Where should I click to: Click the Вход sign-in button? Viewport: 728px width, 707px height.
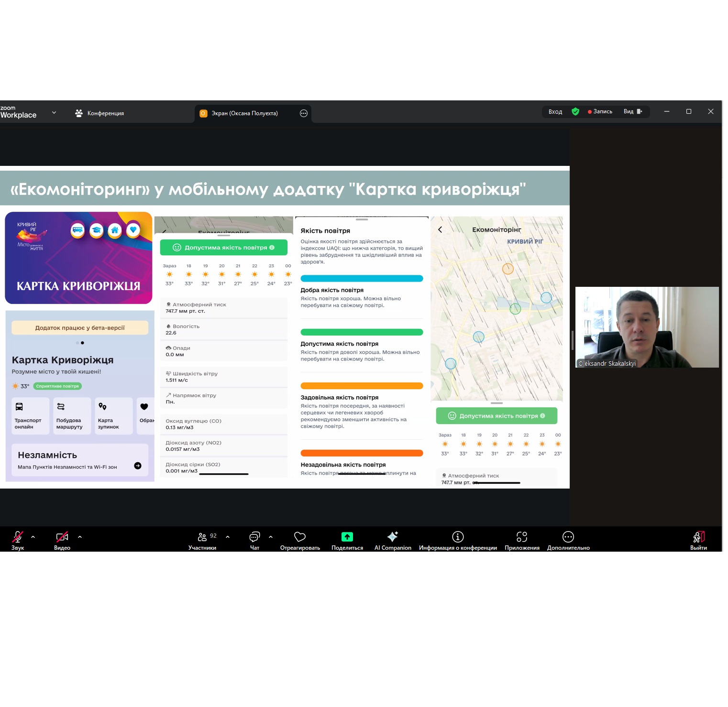click(x=555, y=112)
